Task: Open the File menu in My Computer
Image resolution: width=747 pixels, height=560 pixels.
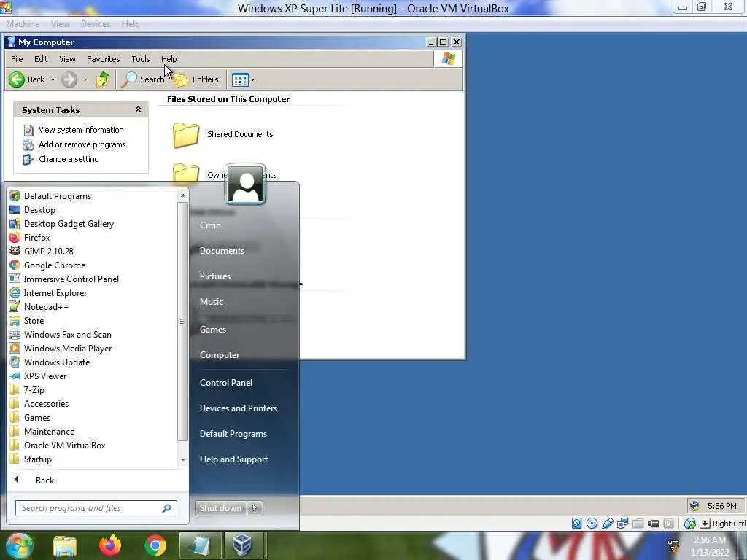Action: (x=18, y=59)
